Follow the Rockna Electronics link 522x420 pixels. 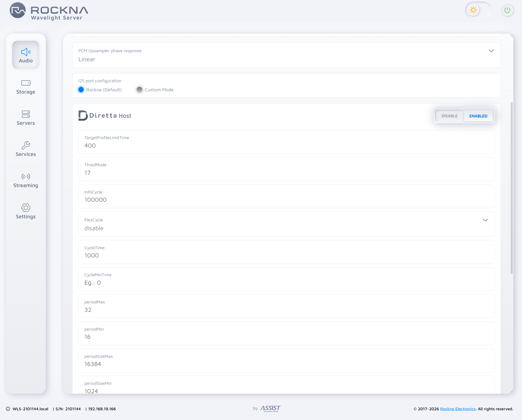(458, 409)
